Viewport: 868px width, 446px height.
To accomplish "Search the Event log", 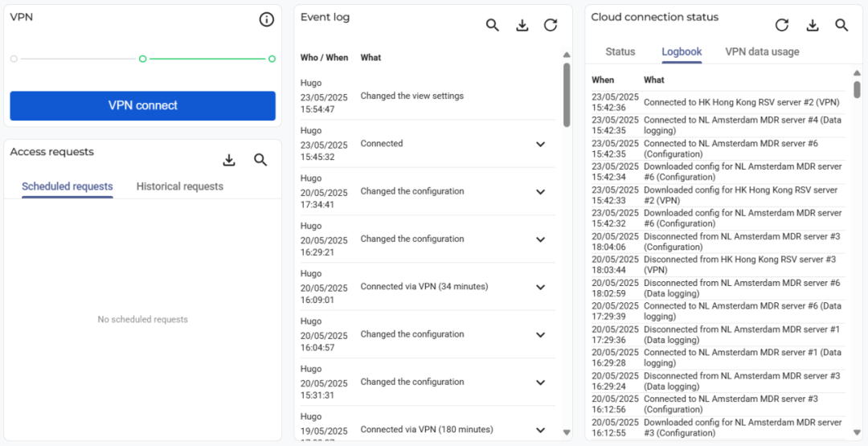I will pos(493,26).
